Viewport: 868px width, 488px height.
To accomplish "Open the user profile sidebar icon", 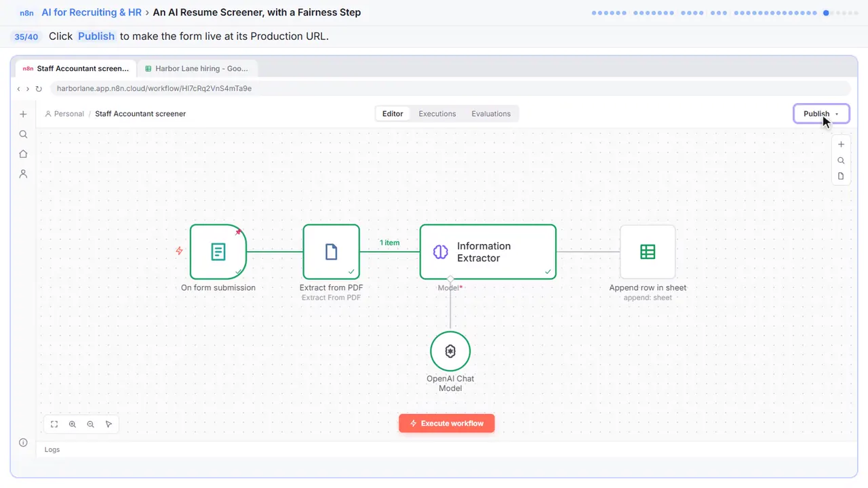I will click(23, 174).
